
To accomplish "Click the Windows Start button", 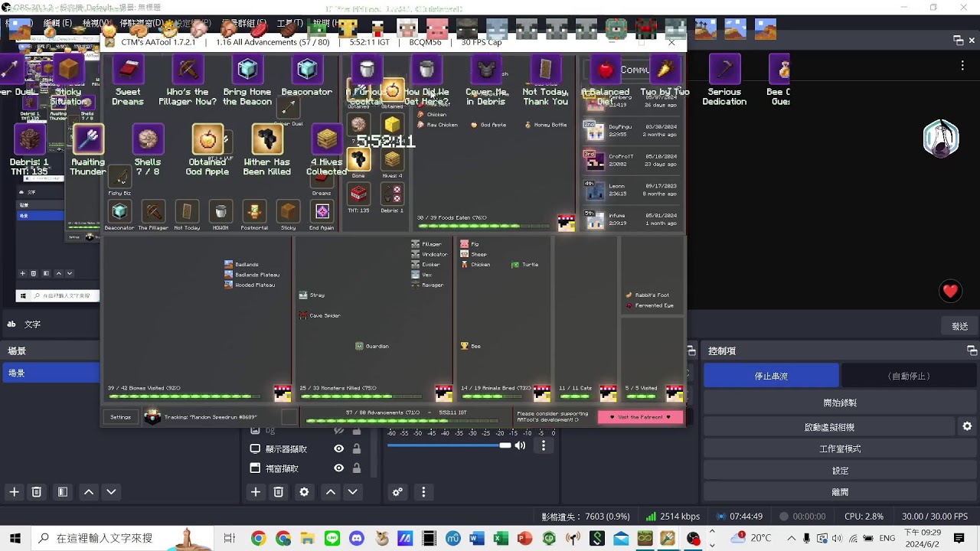I will [15, 539].
